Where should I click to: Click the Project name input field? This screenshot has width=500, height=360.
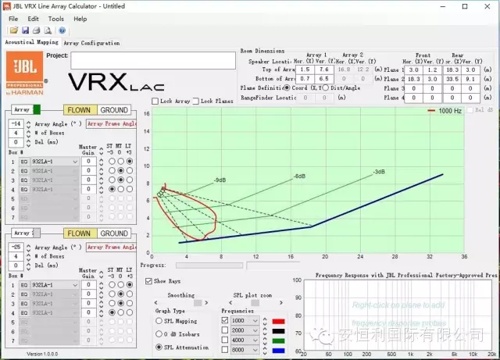pos(153,60)
